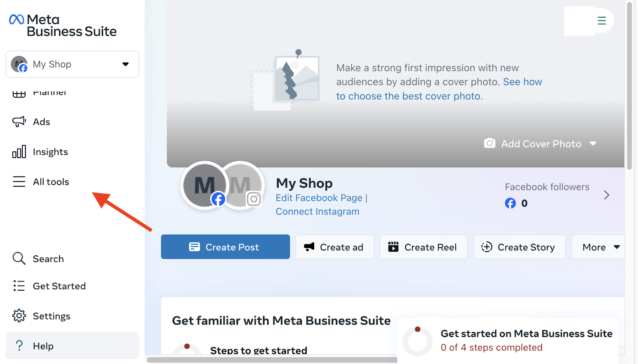
Task: Open Insights in the sidebar
Action: pyautogui.click(x=50, y=152)
